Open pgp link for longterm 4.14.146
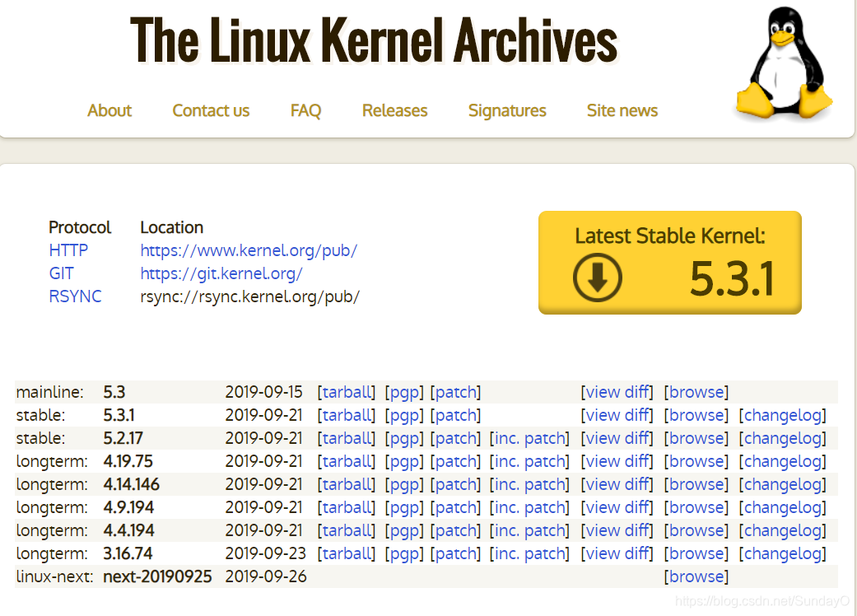 point(404,484)
